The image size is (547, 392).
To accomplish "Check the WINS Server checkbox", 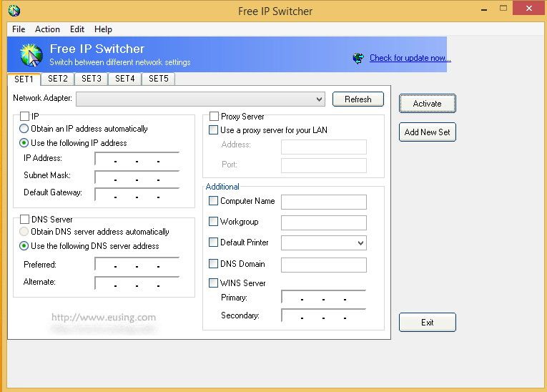I will (213, 283).
